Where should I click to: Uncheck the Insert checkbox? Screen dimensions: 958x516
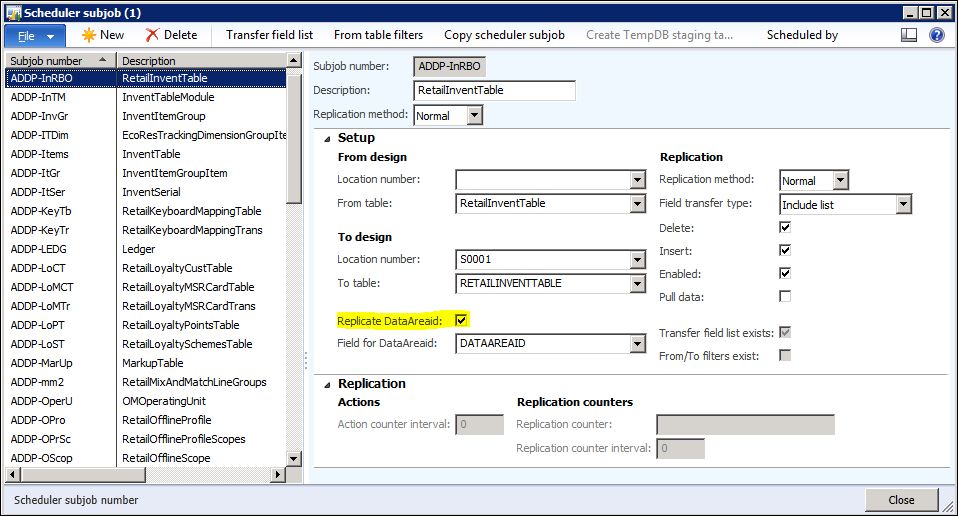coord(785,250)
